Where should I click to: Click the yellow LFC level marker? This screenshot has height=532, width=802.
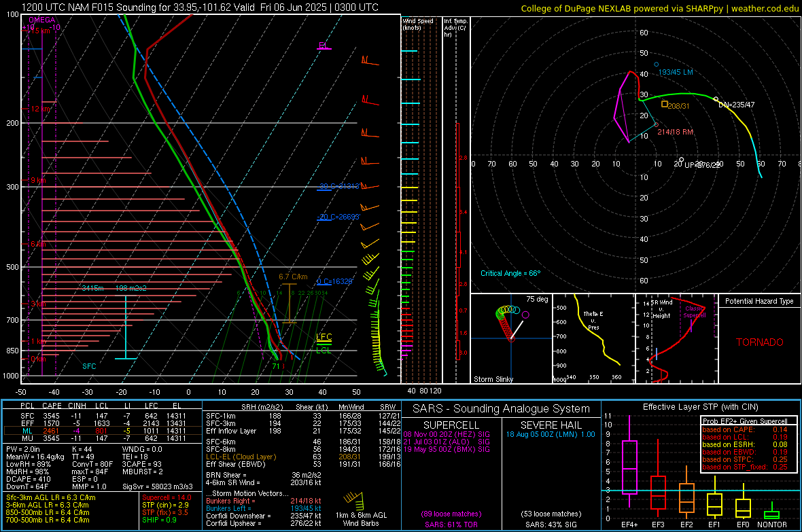324,338
